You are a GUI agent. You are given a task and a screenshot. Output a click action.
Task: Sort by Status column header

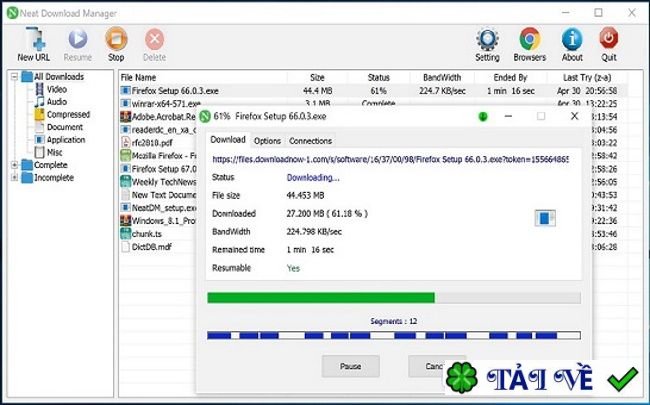point(378,78)
